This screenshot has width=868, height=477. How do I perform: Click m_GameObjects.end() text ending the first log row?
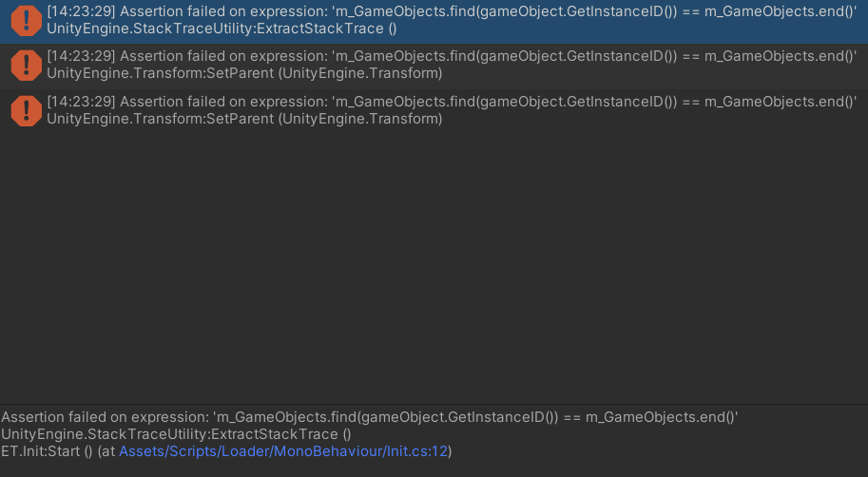(779, 11)
